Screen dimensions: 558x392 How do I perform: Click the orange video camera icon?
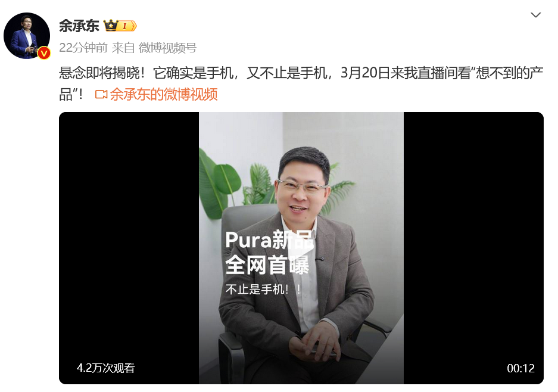click(101, 94)
